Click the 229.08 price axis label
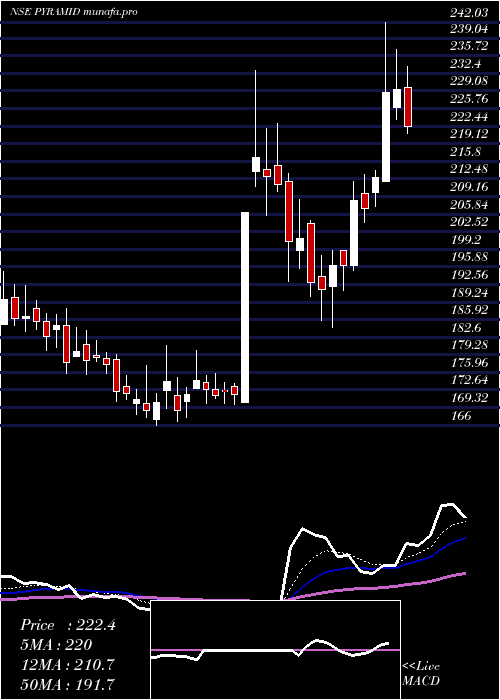500x700 pixels. (469, 82)
